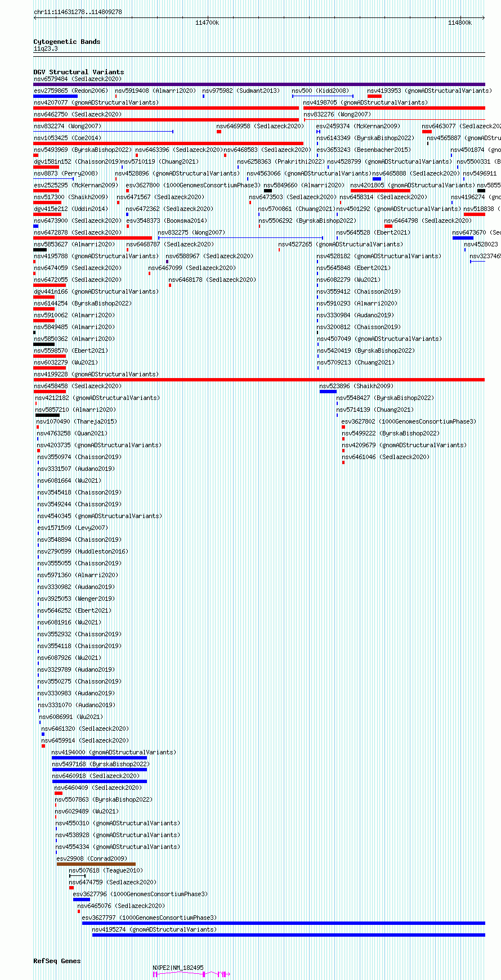Open variant nsv5709213 (Chuang2021)
Image resolution: width=501 pixels, height=980 pixels.
(355, 362)
